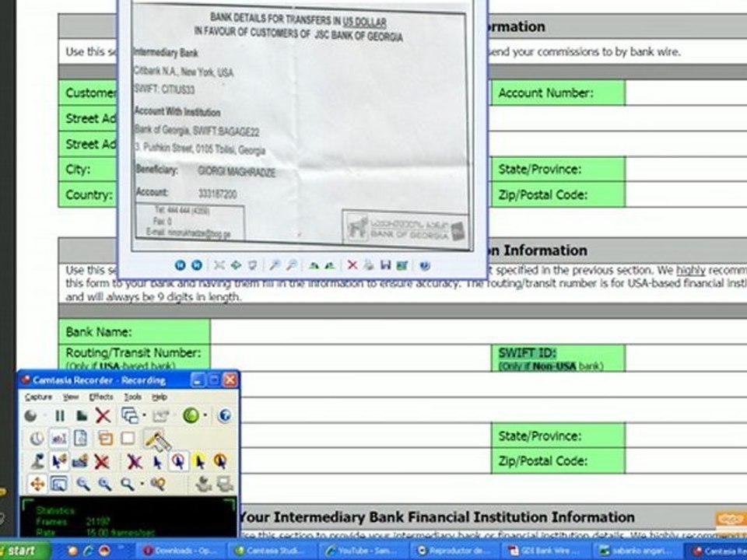The image size is (747, 560).
Task: Rotate image clockwise in viewer
Action: pyautogui.click(x=314, y=265)
